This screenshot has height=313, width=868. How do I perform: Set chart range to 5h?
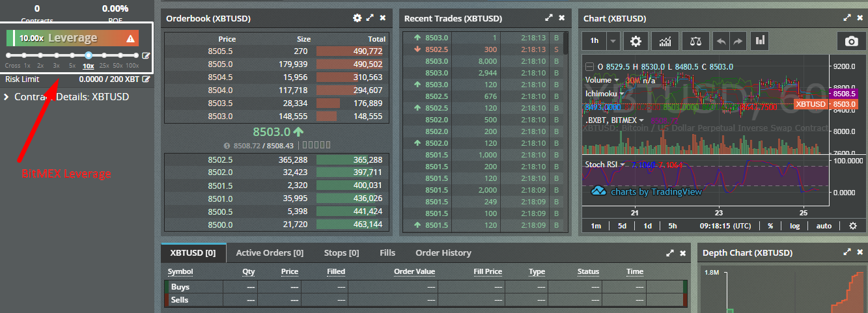[x=673, y=226]
